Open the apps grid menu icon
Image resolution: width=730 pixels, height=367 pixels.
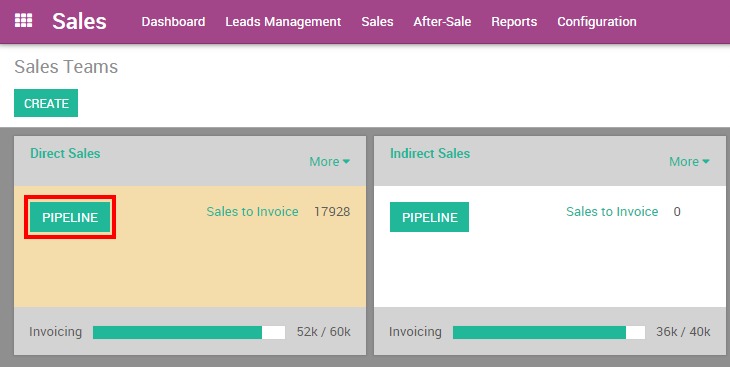23,21
